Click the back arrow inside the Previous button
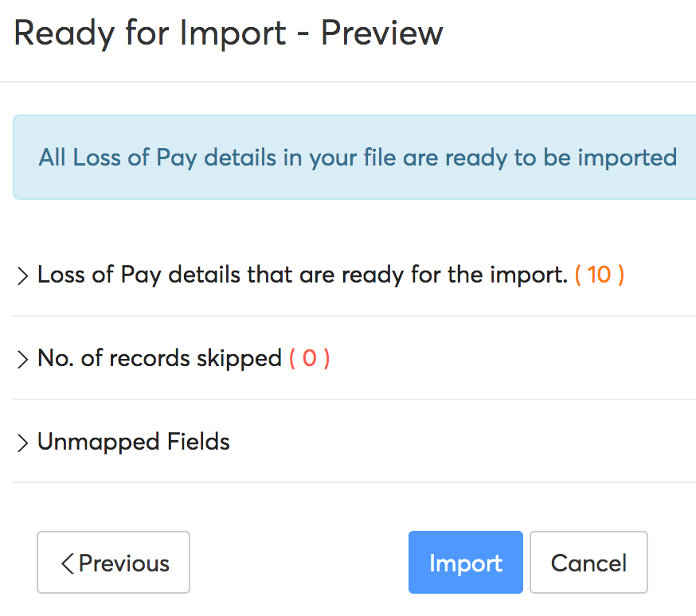 coord(68,563)
